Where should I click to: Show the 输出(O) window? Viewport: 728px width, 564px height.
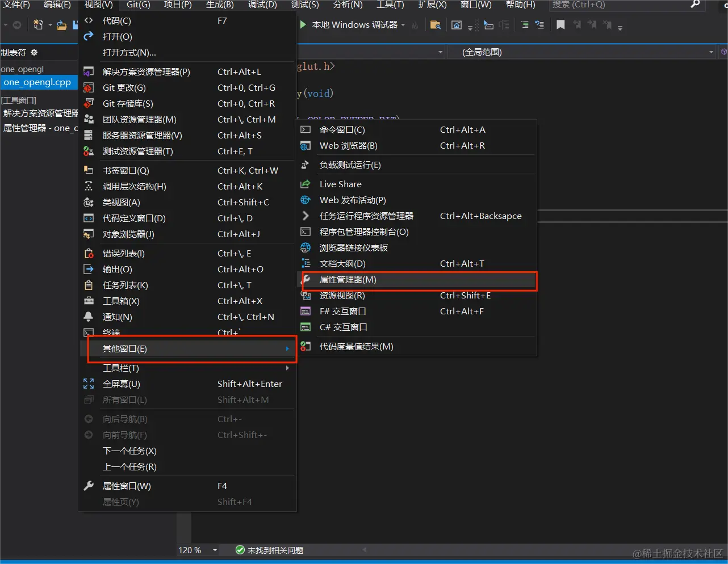tap(188, 270)
